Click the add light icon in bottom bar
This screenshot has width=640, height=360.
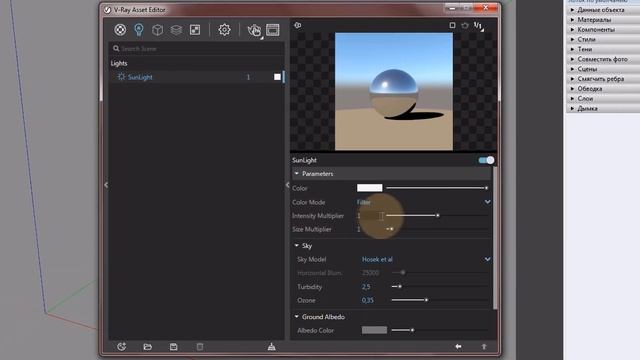pos(122,347)
